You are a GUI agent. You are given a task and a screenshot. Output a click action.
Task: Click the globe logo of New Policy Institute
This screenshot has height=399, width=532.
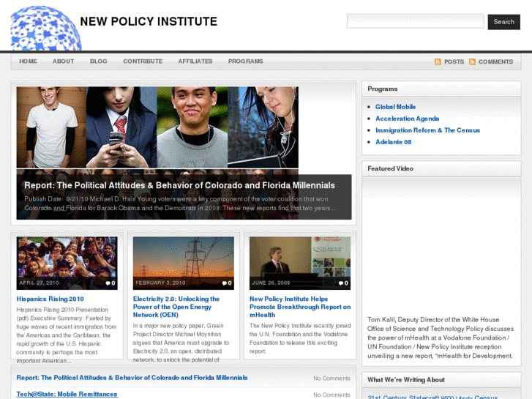point(46,28)
